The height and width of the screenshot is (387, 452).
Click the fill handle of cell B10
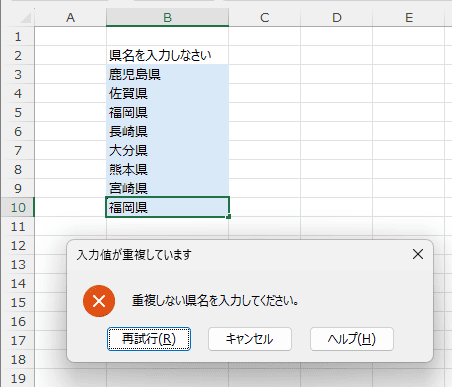(228, 217)
